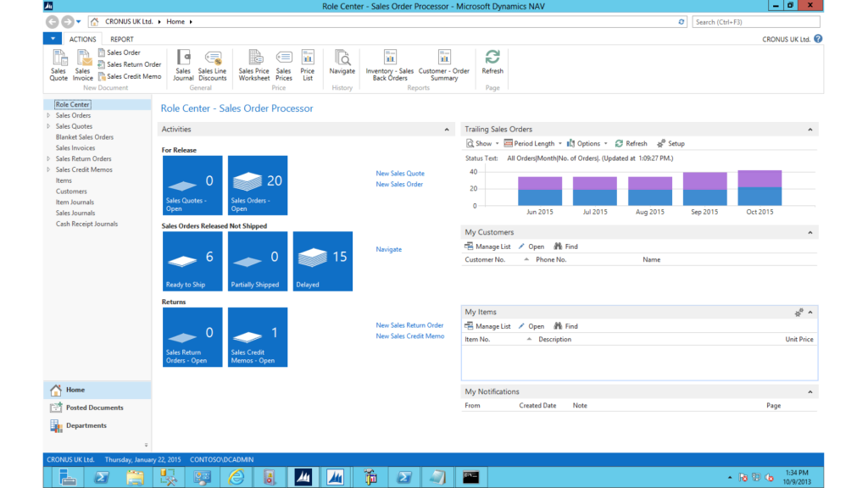
Task: Click the Oct 2015 chart bar
Action: tap(759, 188)
